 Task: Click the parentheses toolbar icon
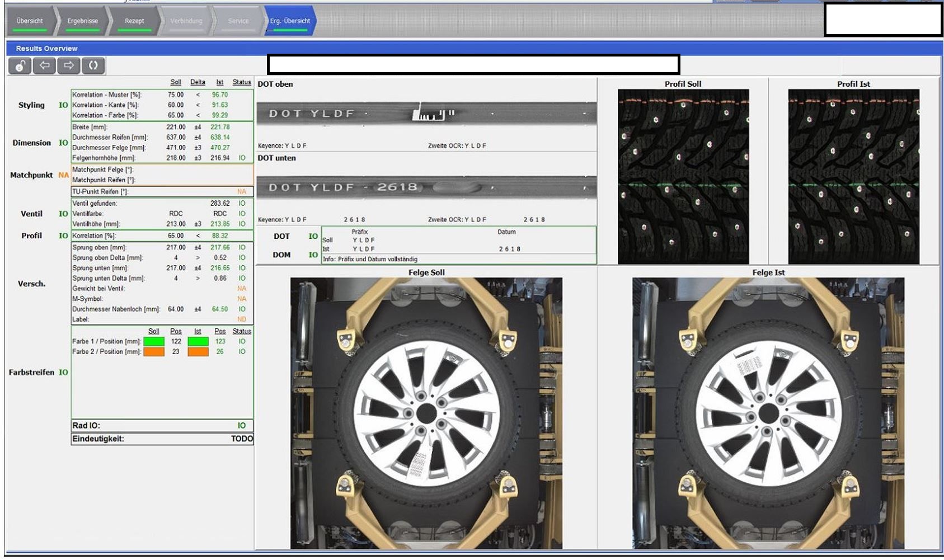pos(93,66)
